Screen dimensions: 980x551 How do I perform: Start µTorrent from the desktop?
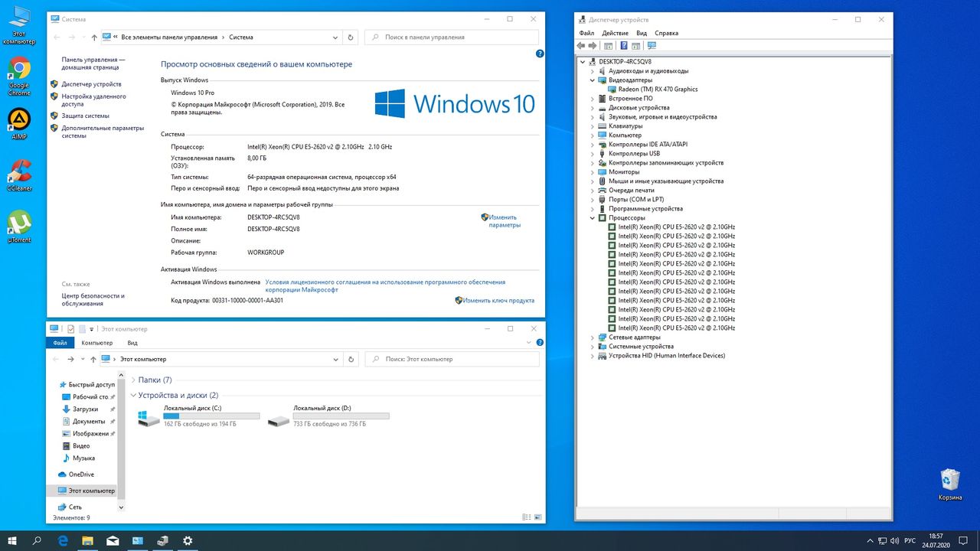[x=19, y=227]
